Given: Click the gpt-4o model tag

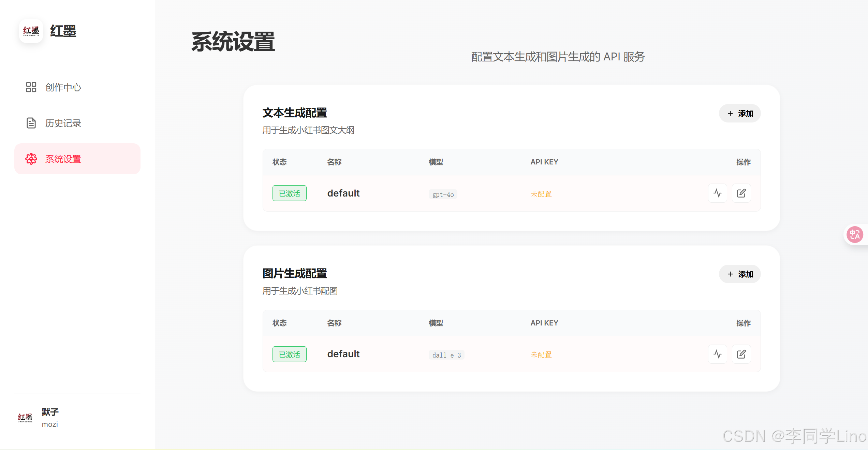Looking at the screenshot, I should [x=443, y=194].
